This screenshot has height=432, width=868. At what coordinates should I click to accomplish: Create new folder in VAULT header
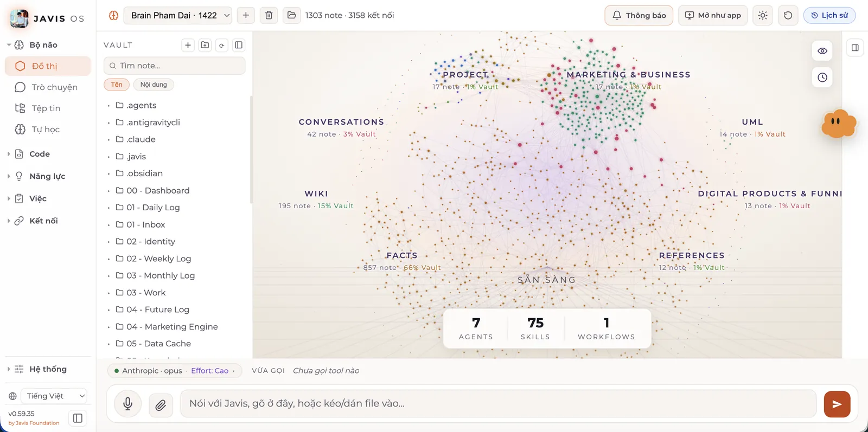tap(205, 45)
